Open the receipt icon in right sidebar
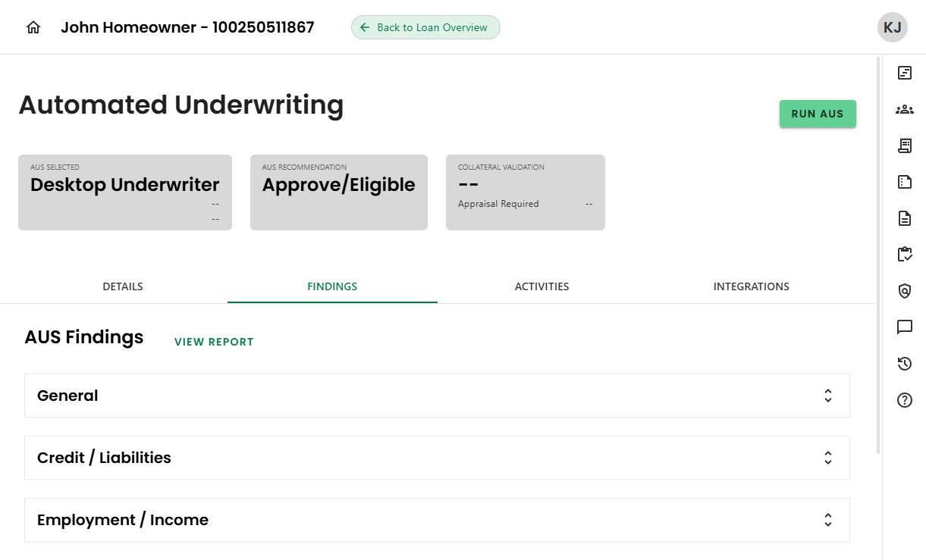The image size is (926, 560). (904, 145)
